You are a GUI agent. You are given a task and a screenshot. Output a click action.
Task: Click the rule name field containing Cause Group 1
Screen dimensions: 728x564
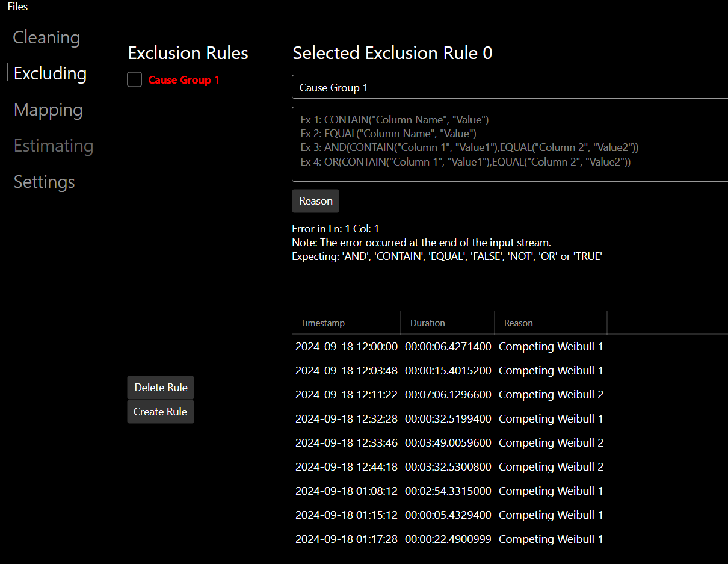pos(509,87)
